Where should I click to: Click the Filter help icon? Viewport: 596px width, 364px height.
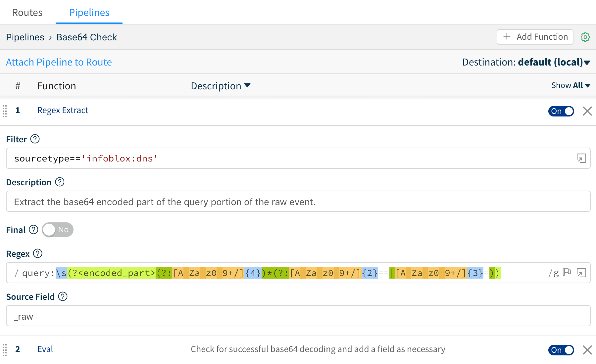click(35, 139)
